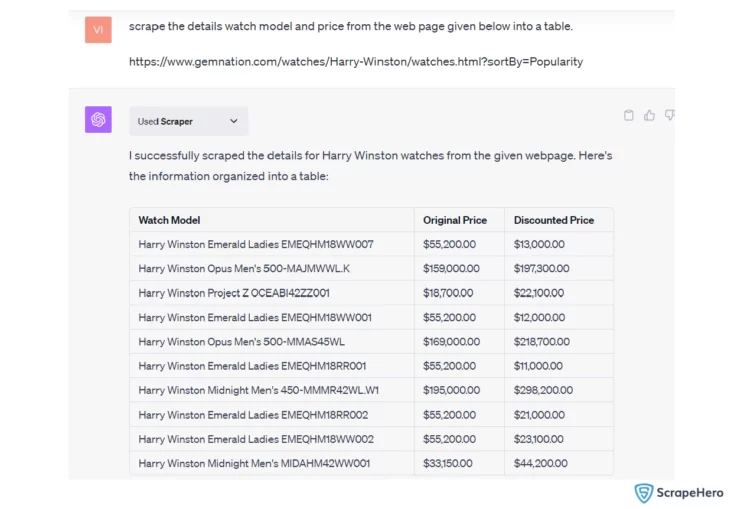The width and height of the screenshot is (744, 509).
Task: Click the user prompt text about scraping
Action: coord(351,27)
